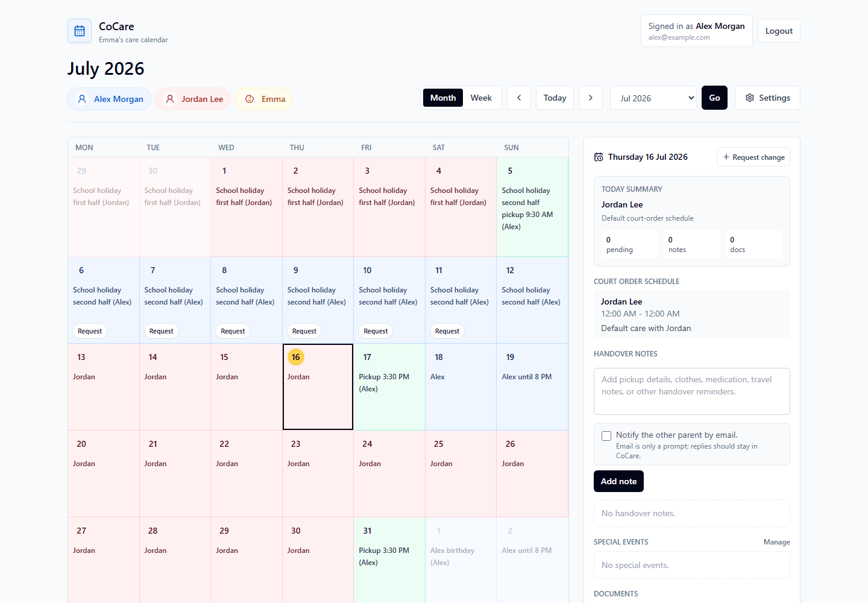Select July 17 Pickup 3:30 PM cell
The height and width of the screenshot is (603, 868).
pyautogui.click(x=389, y=387)
